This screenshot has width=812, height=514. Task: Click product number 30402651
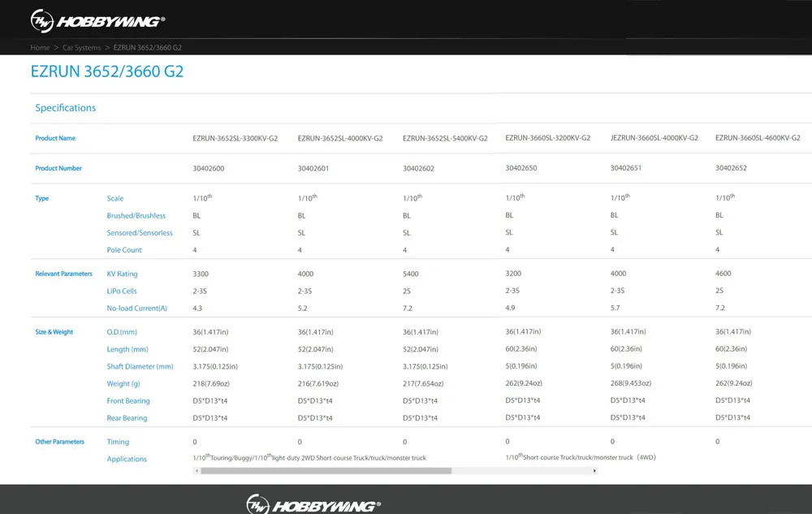click(626, 168)
